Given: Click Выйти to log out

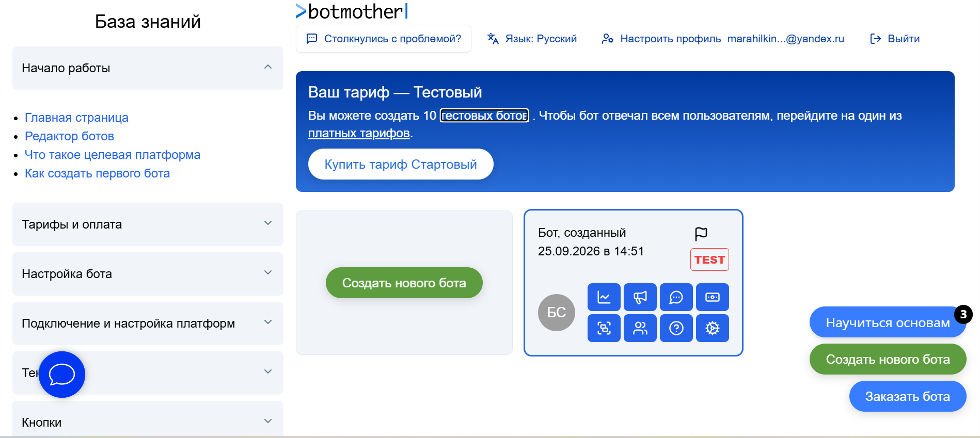Looking at the screenshot, I should (x=895, y=39).
